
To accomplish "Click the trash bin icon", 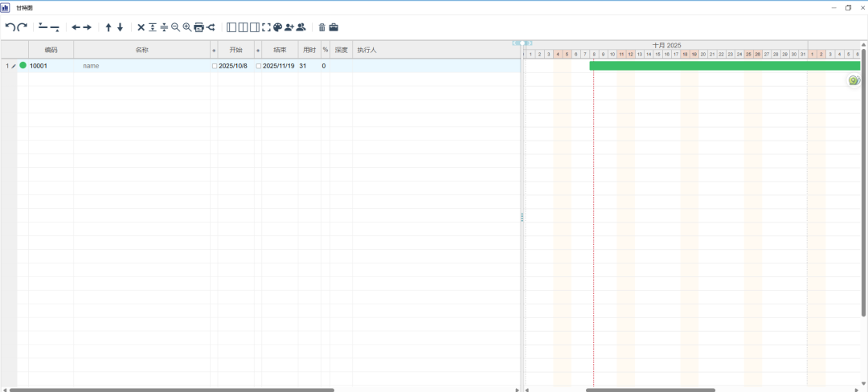I will [x=322, y=27].
